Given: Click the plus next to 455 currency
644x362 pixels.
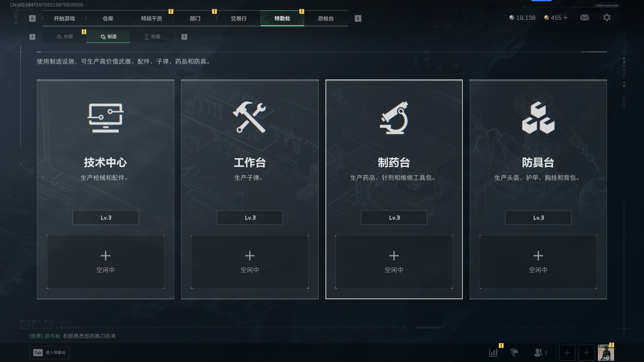Looking at the screenshot, I should tap(566, 18).
